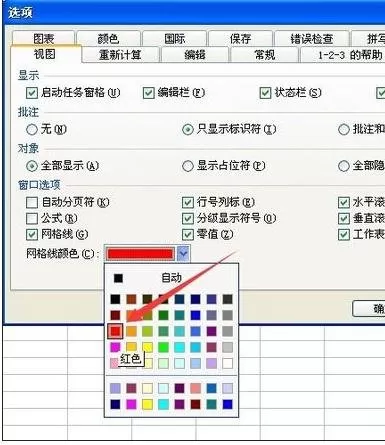Pick the lime swatch in the red row
385x445 pixels.
pos(147,331)
